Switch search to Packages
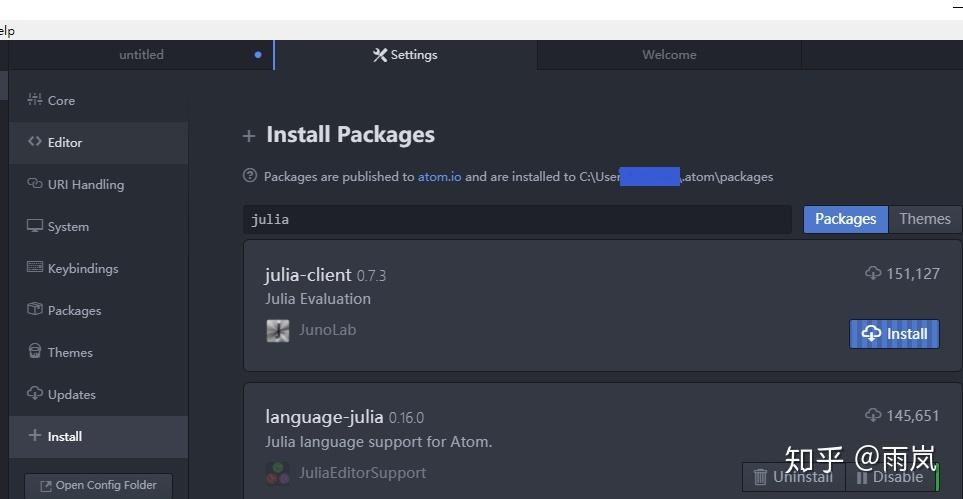This screenshot has width=963, height=499. [x=845, y=219]
